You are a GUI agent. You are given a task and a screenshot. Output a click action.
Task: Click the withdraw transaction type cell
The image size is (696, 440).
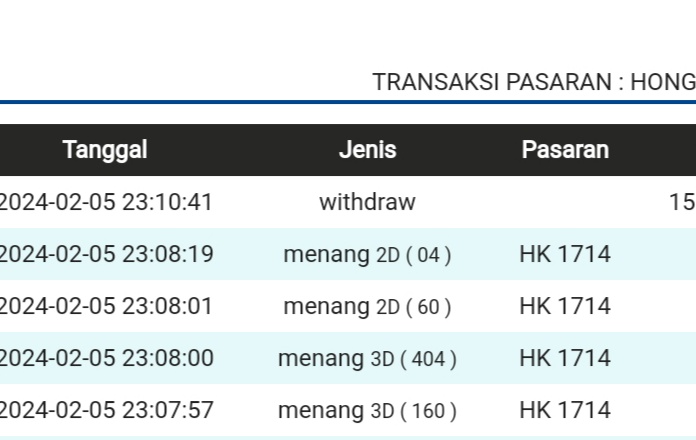click(367, 202)
